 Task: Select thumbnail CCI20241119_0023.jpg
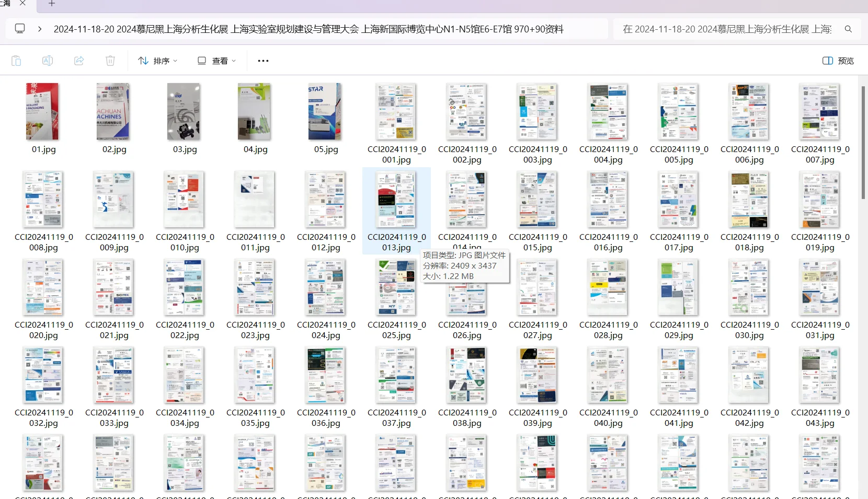click(255, 287)
